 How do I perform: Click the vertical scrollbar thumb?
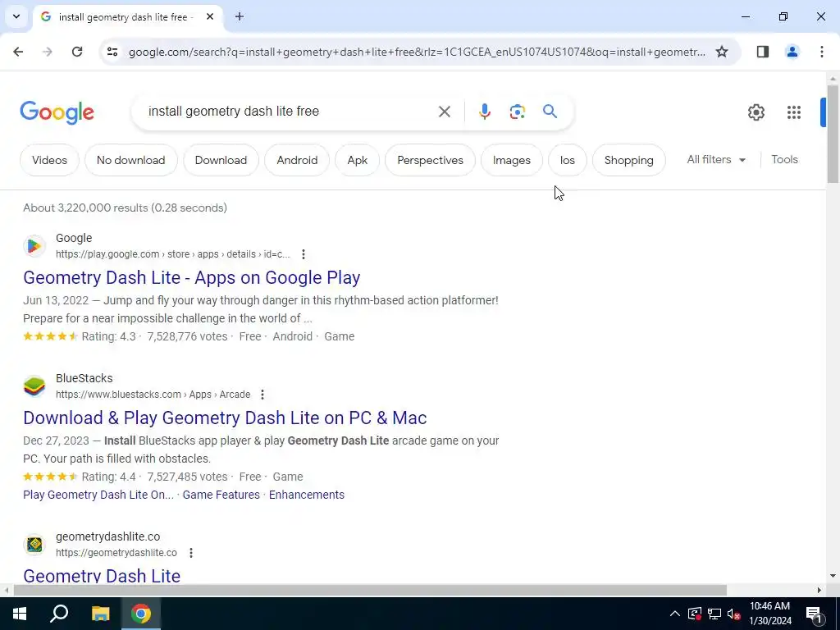(833, 134)
